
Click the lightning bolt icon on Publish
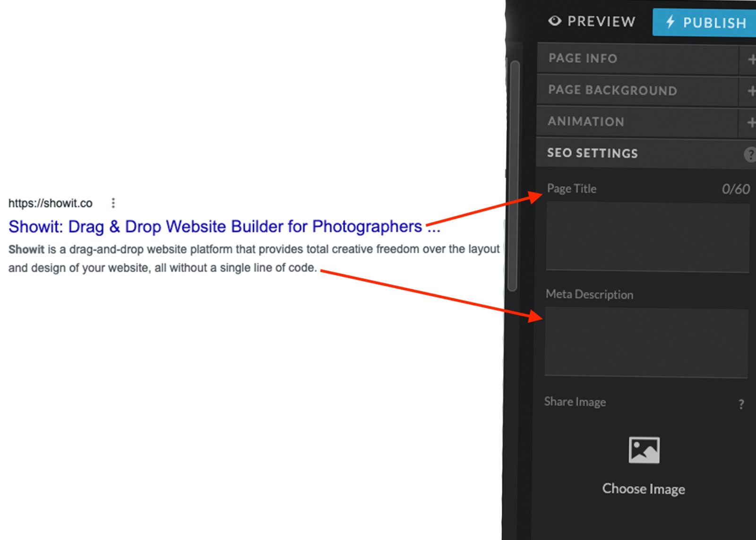670,22
